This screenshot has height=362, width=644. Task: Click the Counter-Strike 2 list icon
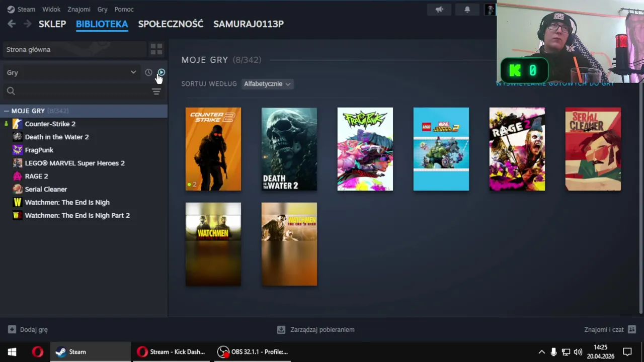(18, 124)
